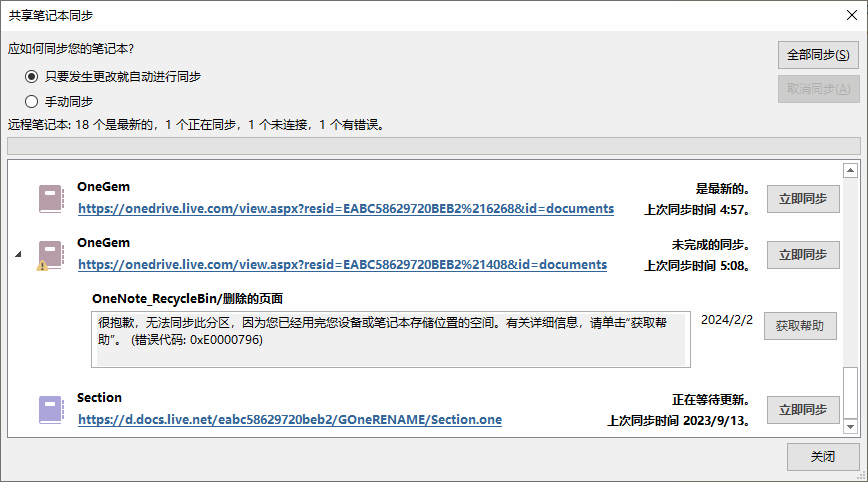This screenshot has height=482, width=868.
Task: Click the scroll up arrow of notebook list
Action: (850, 170)
